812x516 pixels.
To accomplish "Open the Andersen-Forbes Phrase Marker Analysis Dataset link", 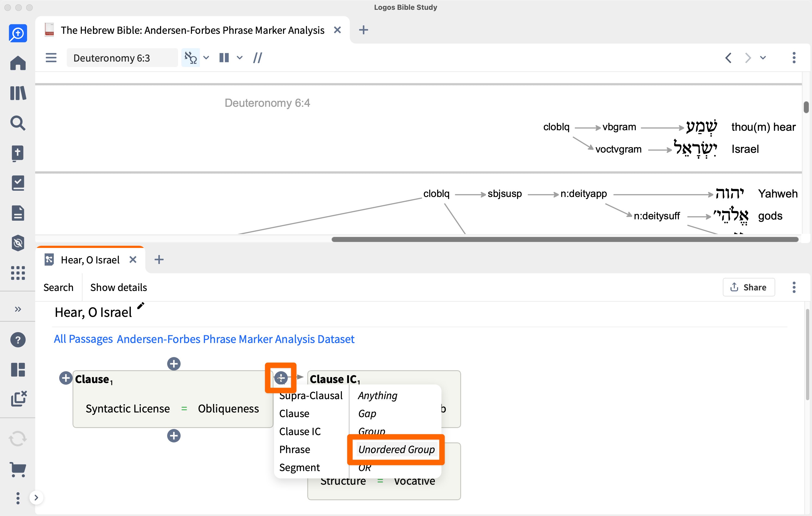I will tap(235, 339).
